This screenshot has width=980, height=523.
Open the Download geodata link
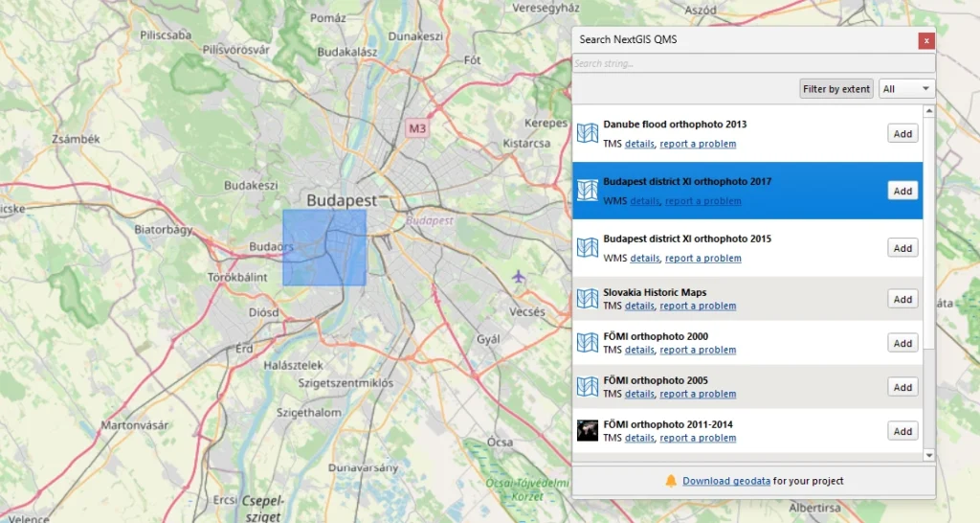point(725,481)
